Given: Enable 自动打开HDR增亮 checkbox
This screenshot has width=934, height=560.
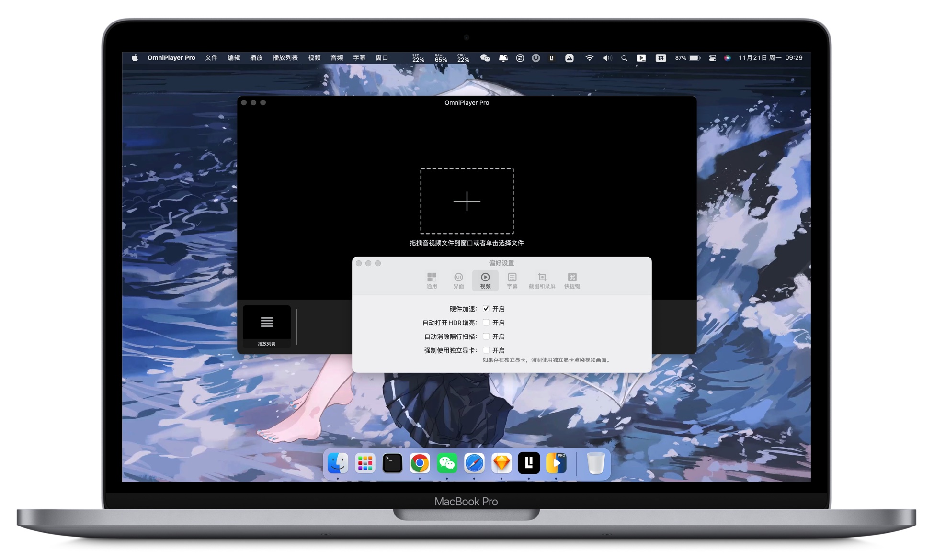Looking at the screenshot, I should point(486,323).
